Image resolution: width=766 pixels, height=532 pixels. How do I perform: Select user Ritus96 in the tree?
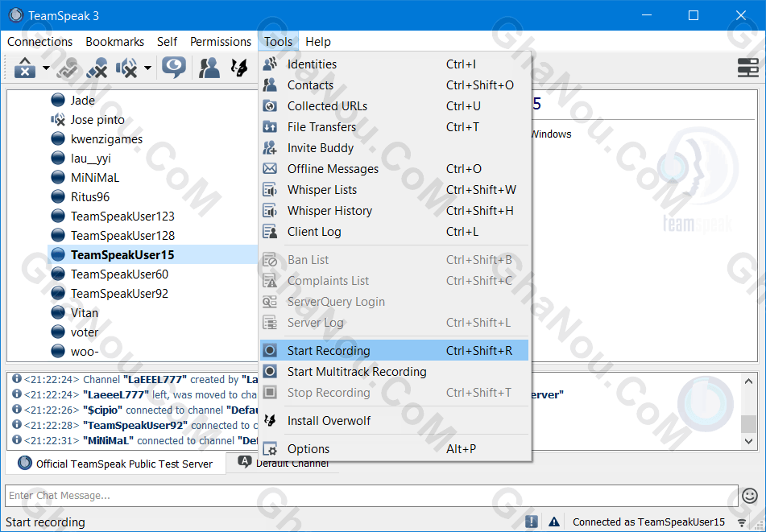(90, 196)
